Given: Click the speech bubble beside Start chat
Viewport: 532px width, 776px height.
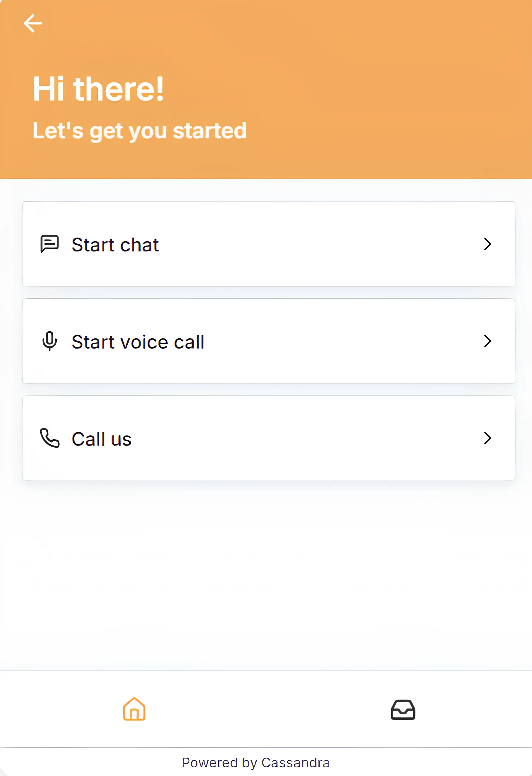Looking at the screenshot, I should coord(49,244).
